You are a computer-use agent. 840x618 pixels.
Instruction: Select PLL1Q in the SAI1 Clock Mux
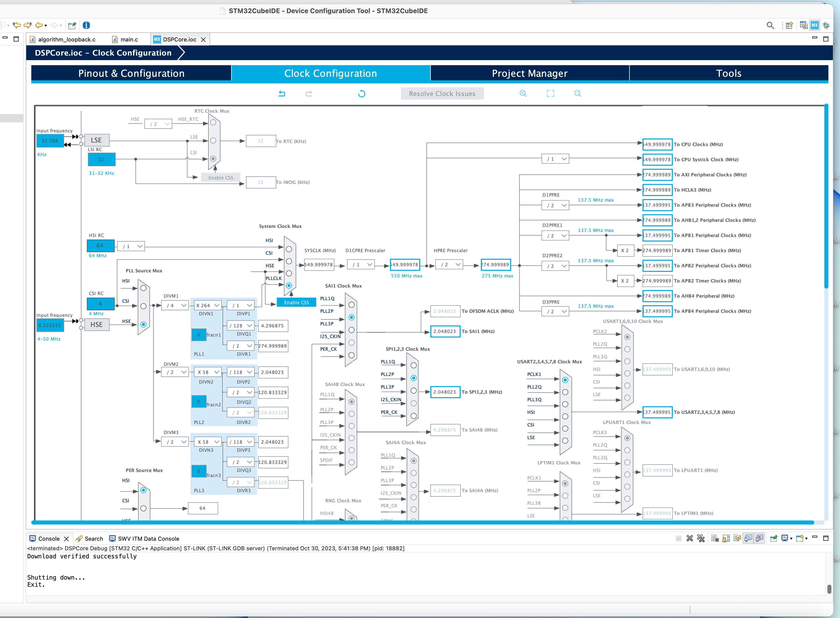351,305
